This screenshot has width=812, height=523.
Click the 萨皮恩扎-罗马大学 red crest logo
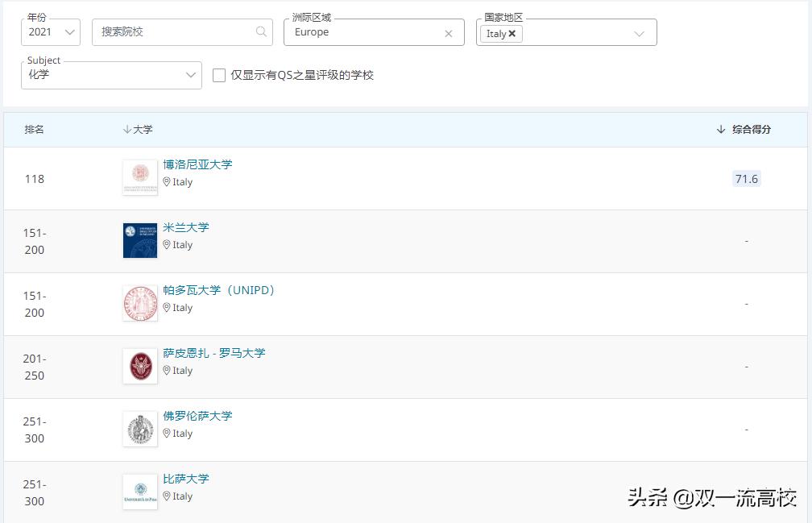click(x=139, y=366)
